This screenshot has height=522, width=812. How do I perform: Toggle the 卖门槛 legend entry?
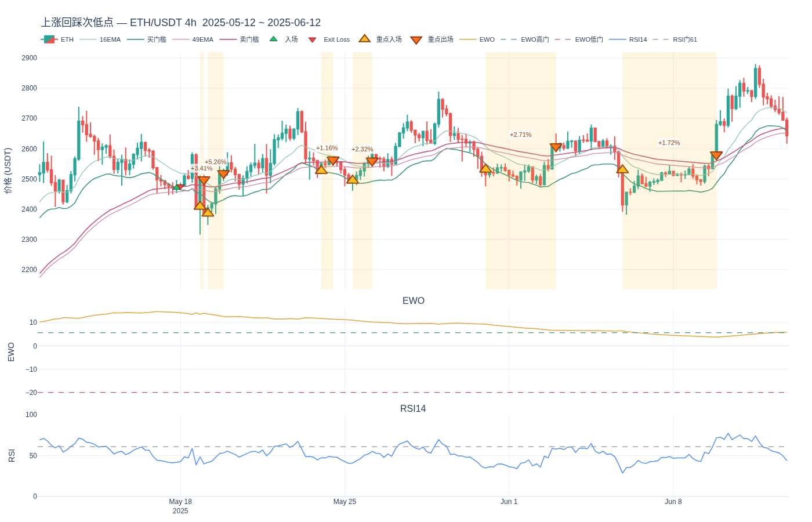(x=240, y=39)
